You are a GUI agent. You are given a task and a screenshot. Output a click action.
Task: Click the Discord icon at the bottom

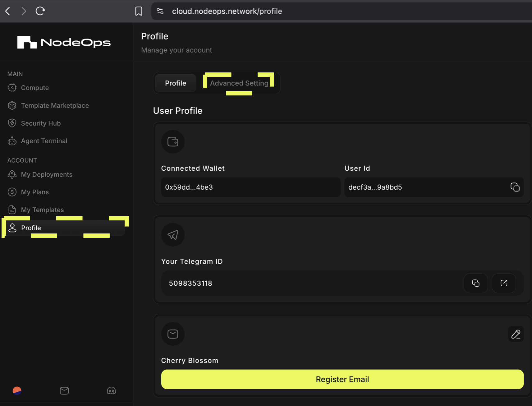tap(111, 391)
